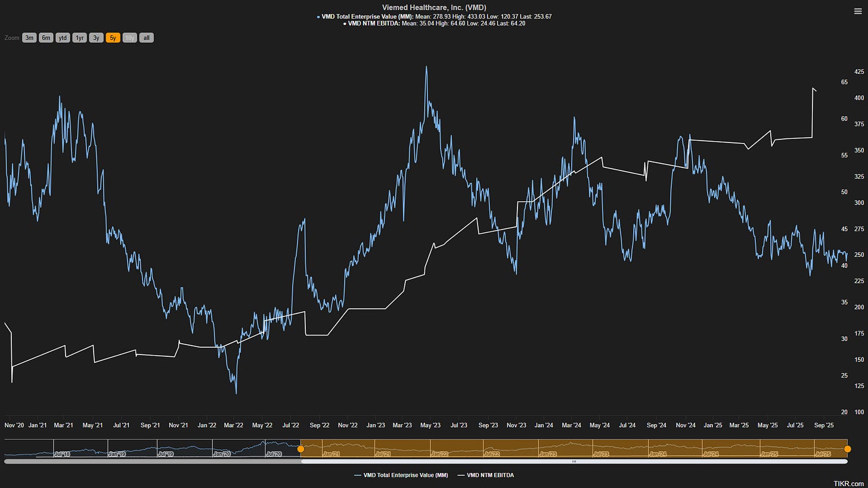Click the 100 bottom axis label
Viewport: 868px width, 488px height.
point(859,412)
